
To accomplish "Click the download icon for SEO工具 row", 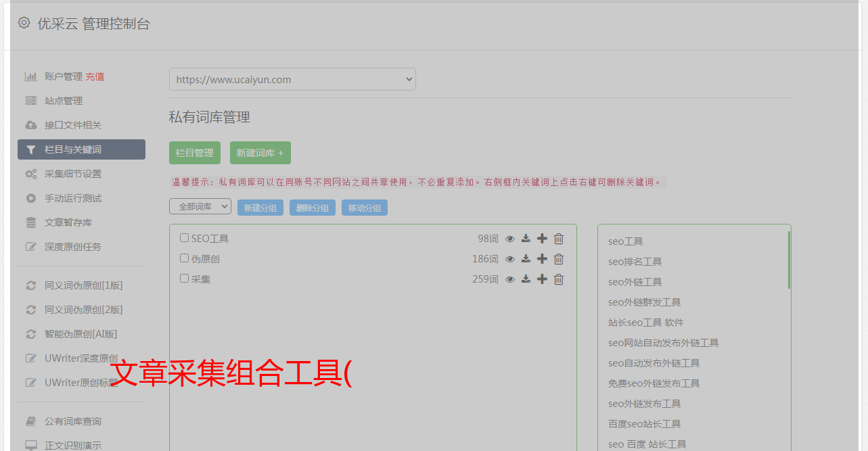I will [x=526, y=239].
